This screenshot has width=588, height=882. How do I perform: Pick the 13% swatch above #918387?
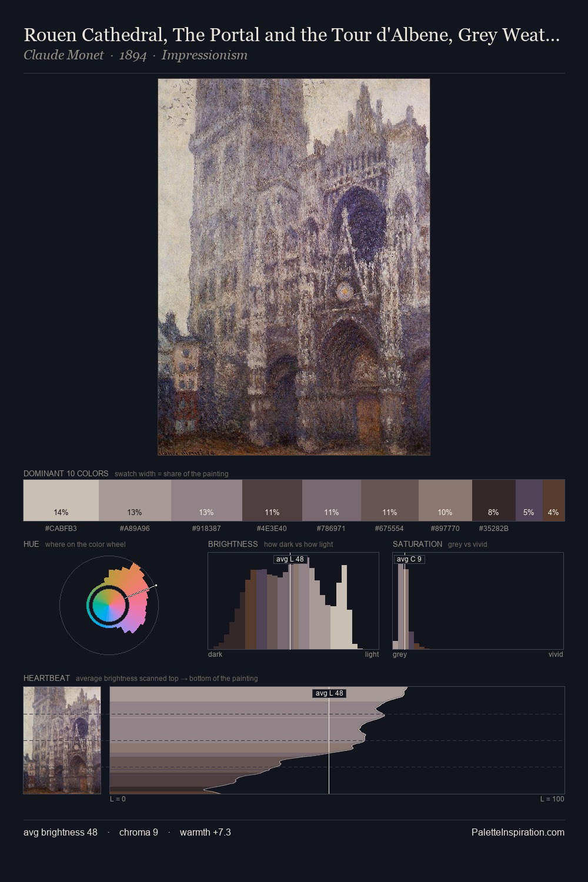[x=206, y=500]
